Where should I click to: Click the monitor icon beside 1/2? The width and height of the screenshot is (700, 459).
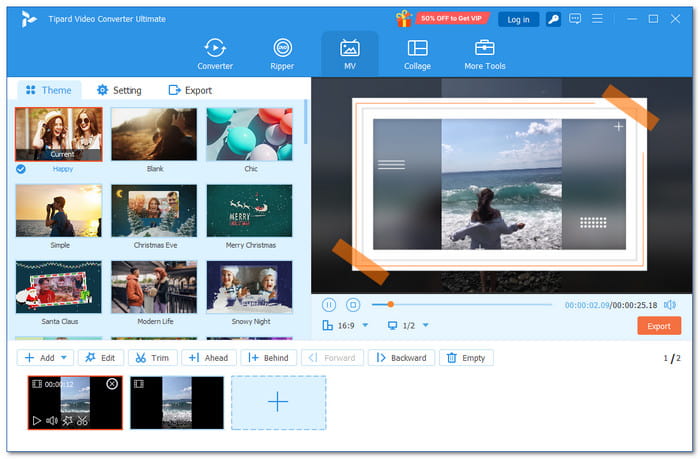pyautogui.click(x=392, y=325)
